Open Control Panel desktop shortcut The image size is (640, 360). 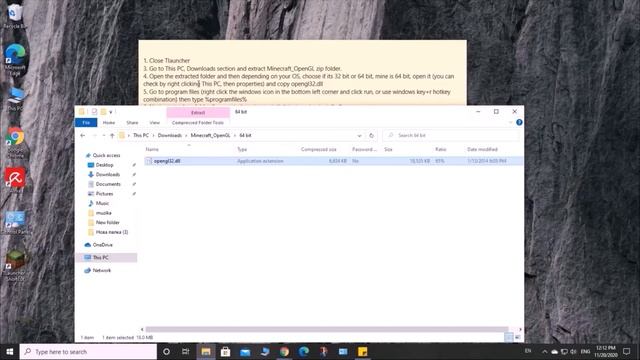[x=15, y=222]
